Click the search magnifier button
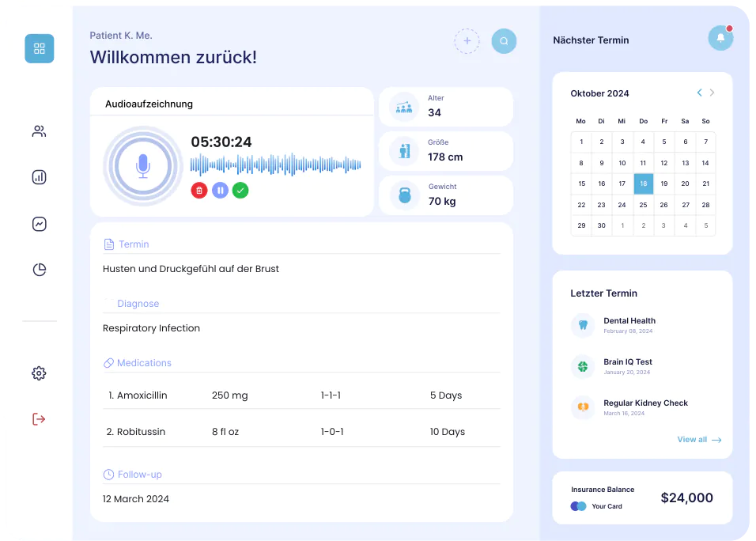Screen dimensions: 756x541 point(504,41)
